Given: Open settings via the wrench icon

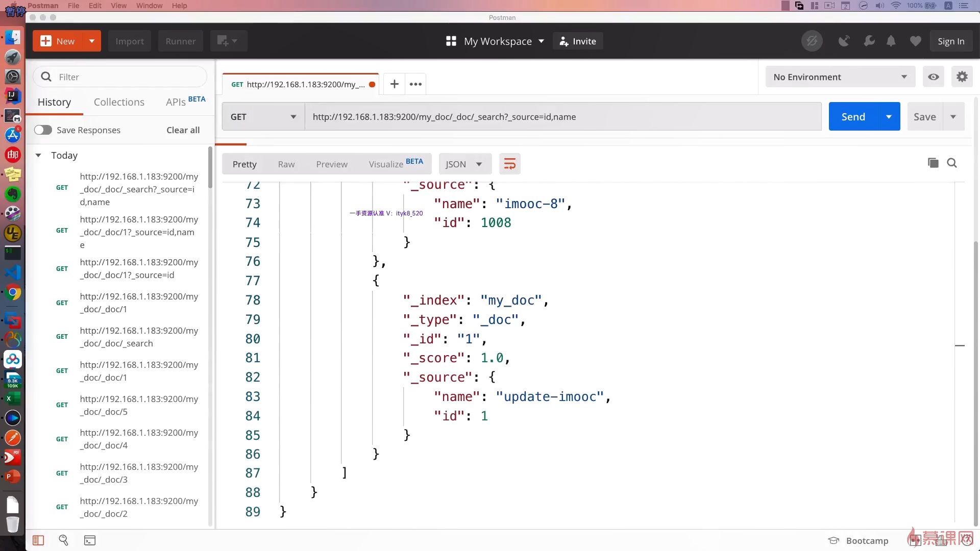Looking at the screenshot, I should 869,41.
